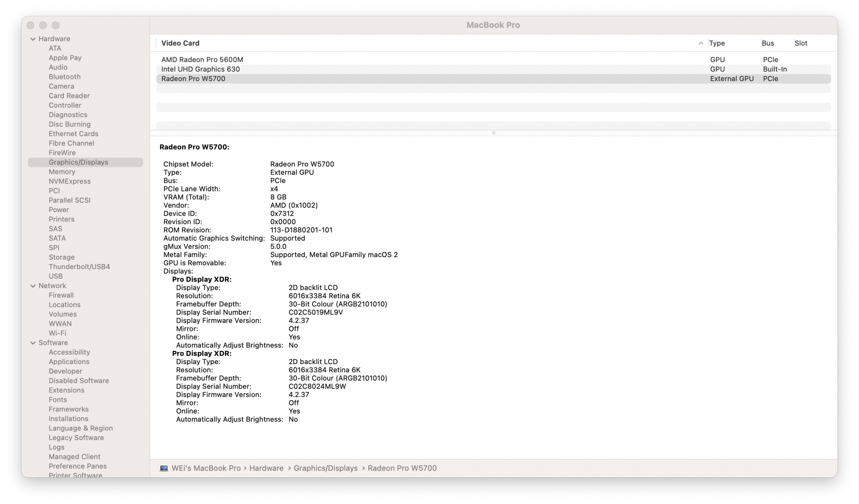
Task: Select Preference Panes entry
Action: 78,466
